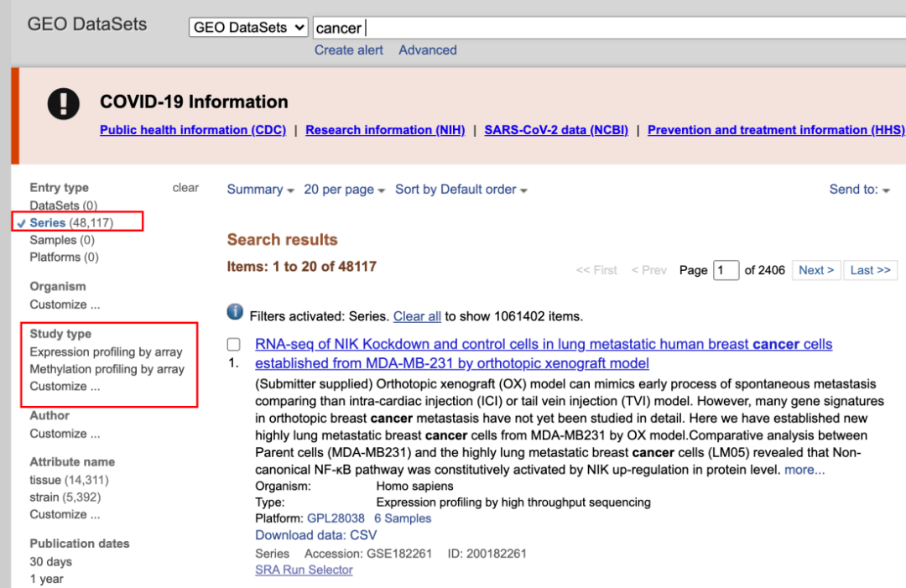Image resolution: width=906 pixels, height=588 pixels.
Task: Click the COVID-19 exclamation alert icon
Action: click(x=64, y=103)
